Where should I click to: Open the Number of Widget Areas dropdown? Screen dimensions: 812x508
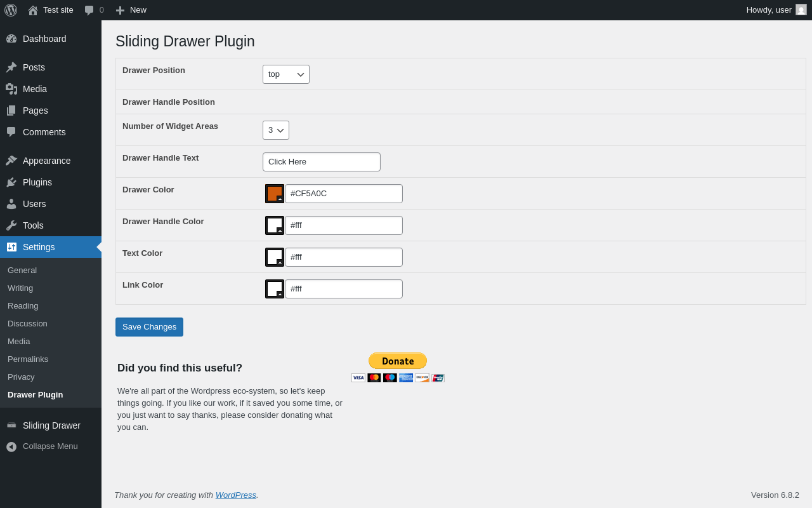(x=276, y=130)
